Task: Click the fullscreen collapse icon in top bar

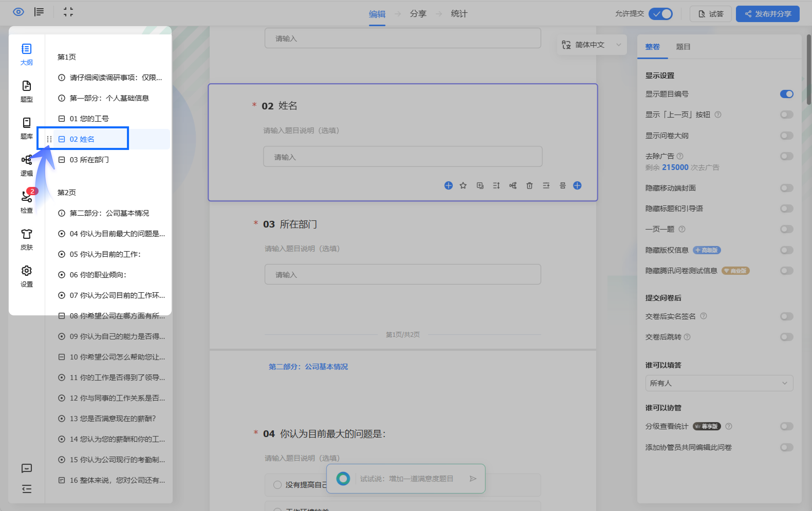Action: pos(68,13)
